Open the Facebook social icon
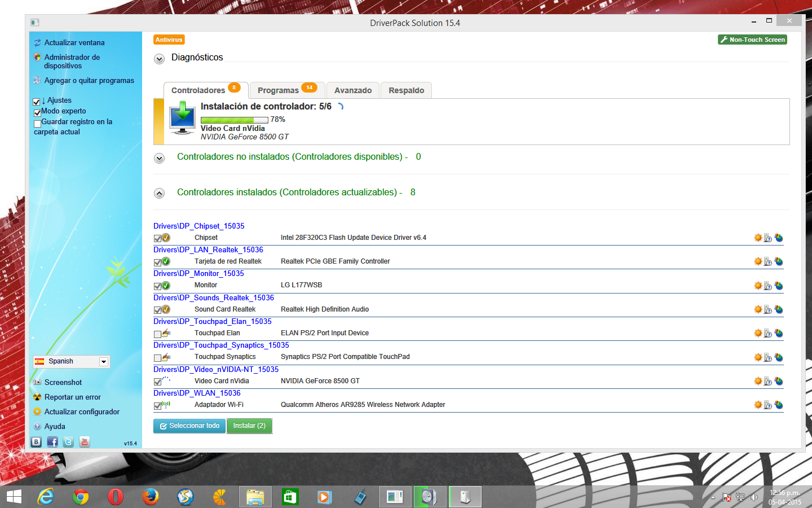812x508 pixels. coord(52,442)
